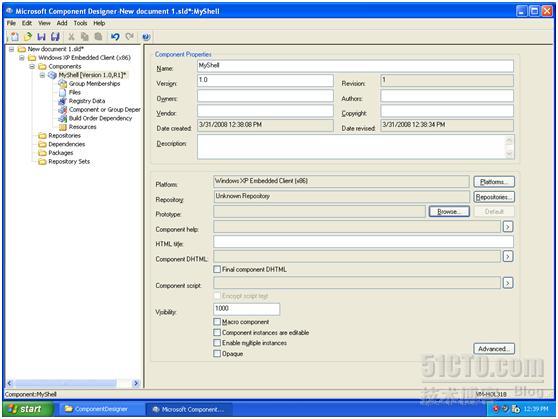558x419 pixels.
Task: Click the Help toolbar icon
Action: coord(146,37)
